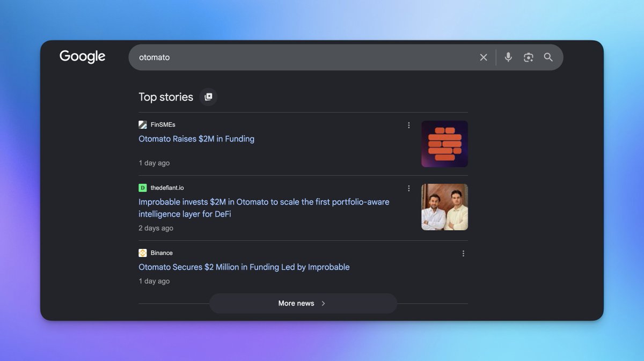Viewport: 644px width, 361px height.
Task: Open the Improbable invests $2M in Otomato headline
Action: click(x=264, y=208)
